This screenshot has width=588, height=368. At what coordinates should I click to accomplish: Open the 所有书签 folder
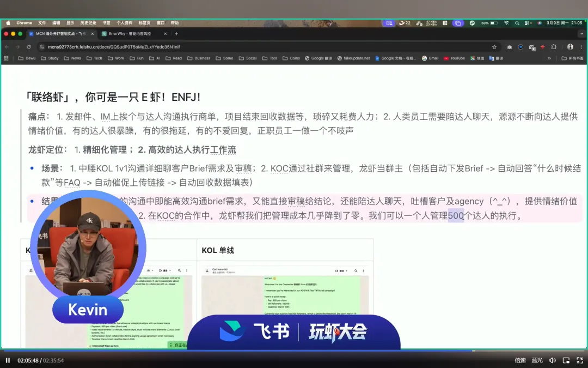point(572,58)
